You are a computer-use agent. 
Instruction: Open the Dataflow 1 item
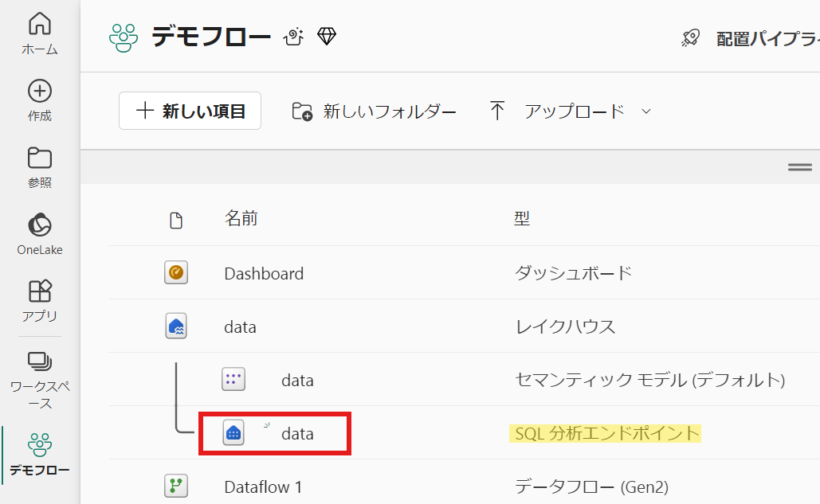pyautogui.click(x=263, y=487)
